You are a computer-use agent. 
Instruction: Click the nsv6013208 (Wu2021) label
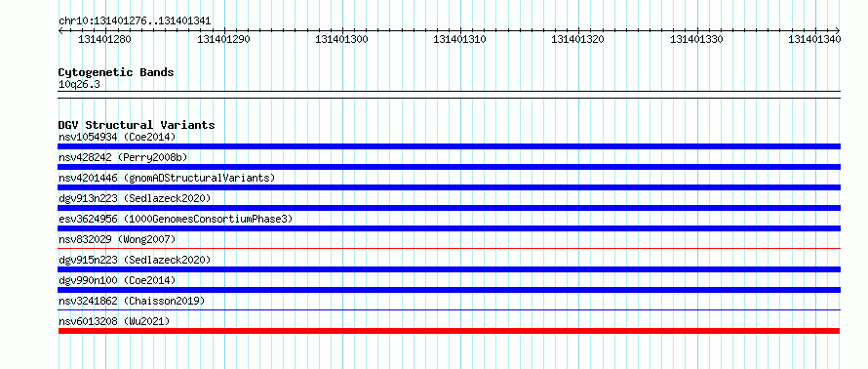(x=114, y=321)
